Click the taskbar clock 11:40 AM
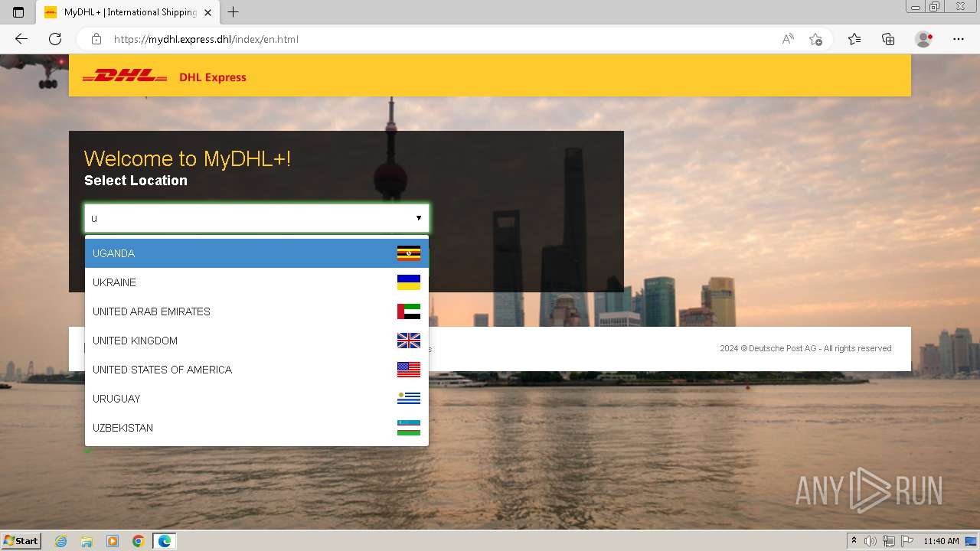Image resolution: width=980 pixels, height=551 pixels. pyautogui.click(x=941, y=541)
